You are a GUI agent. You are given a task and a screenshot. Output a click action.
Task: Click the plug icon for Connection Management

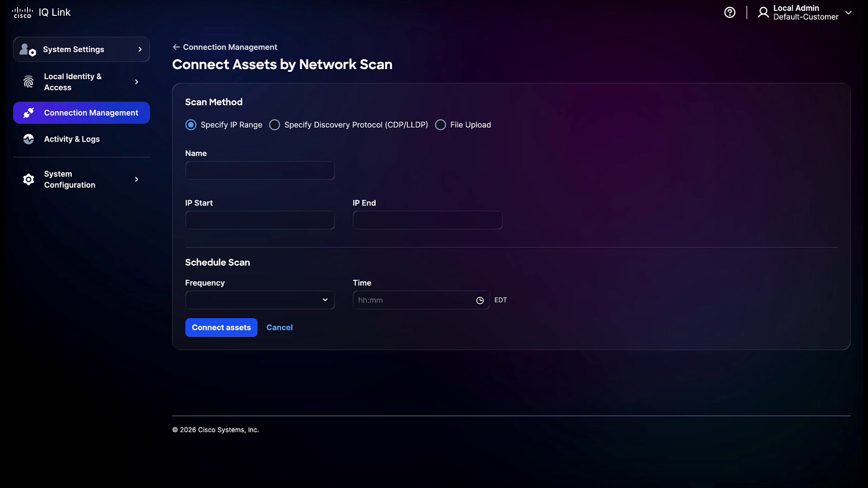click(28, 113)
